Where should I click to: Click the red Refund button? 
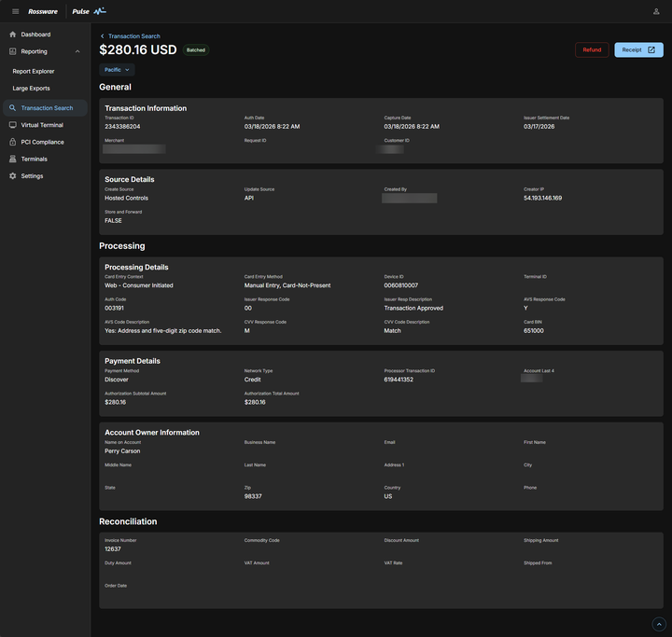pyautogui.click(x=592, y=49)
